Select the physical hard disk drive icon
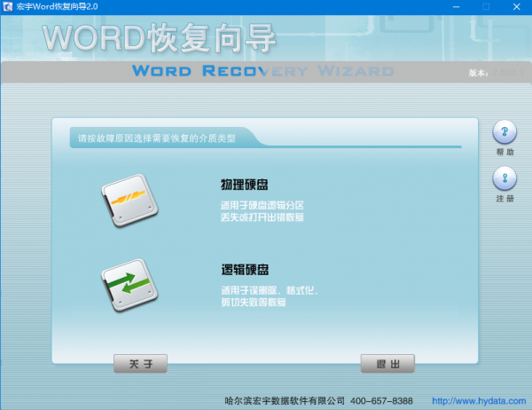 tap(129, 201)
